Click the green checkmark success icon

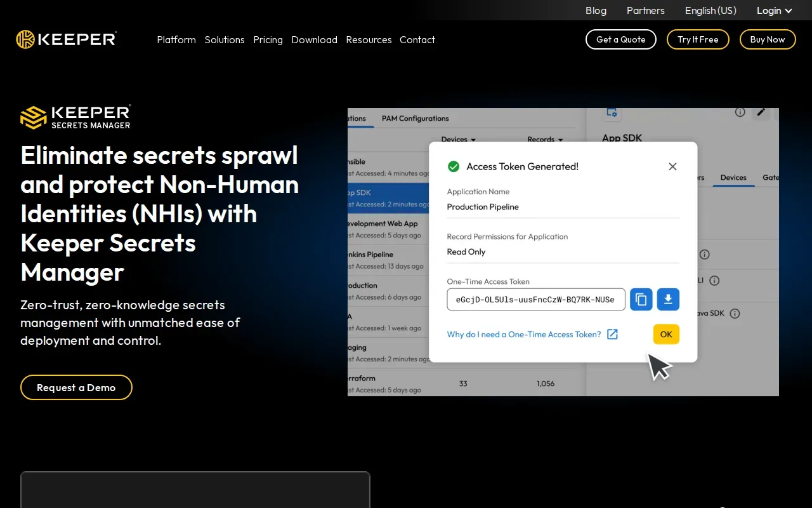tap(454, 166)
